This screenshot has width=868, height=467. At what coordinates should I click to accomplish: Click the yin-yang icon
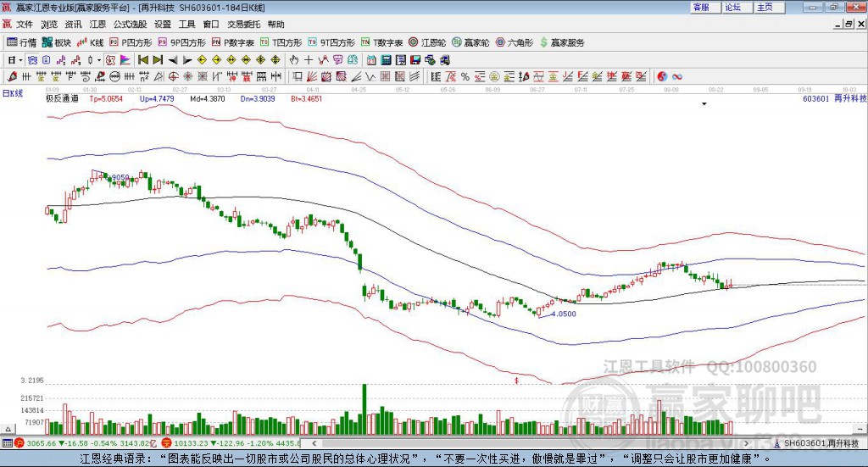[x=662, y=77]
